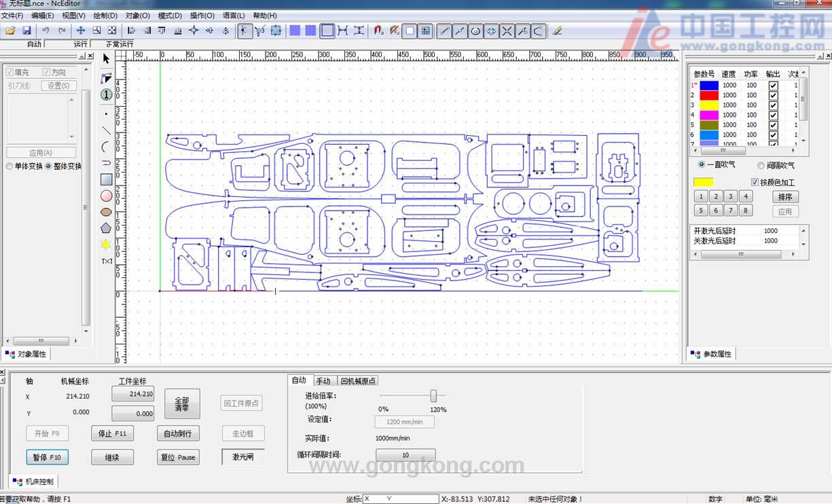Select the pink circle drawing tool
The image size is (832, 504).
point(106,196)
